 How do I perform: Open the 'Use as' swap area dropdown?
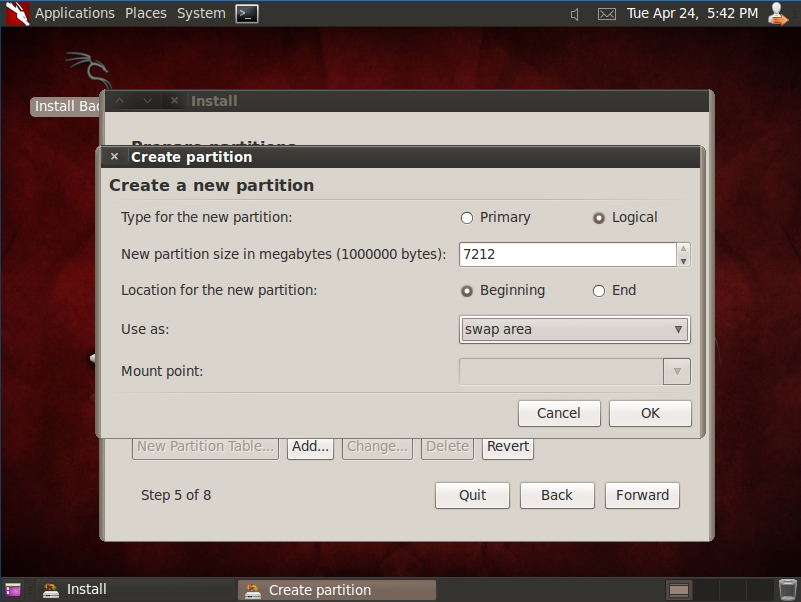click(574, 329)
